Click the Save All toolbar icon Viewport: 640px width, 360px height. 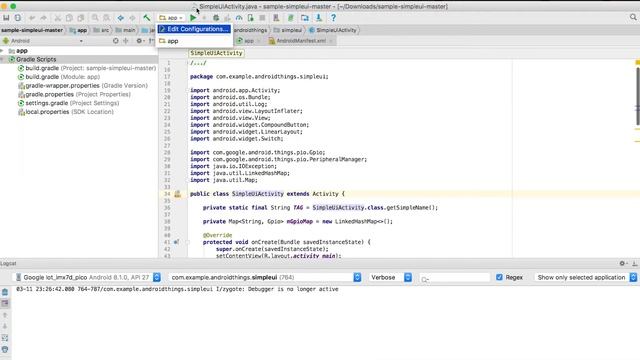click(x=6, y=18)
